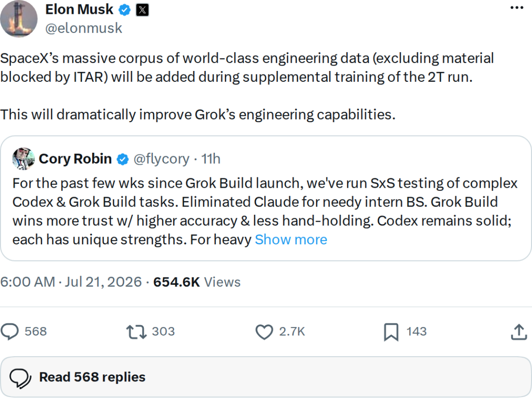This screenshot has height=406, width=532.
Task: Open the Cory Robin display name
Action: (75, 159)
